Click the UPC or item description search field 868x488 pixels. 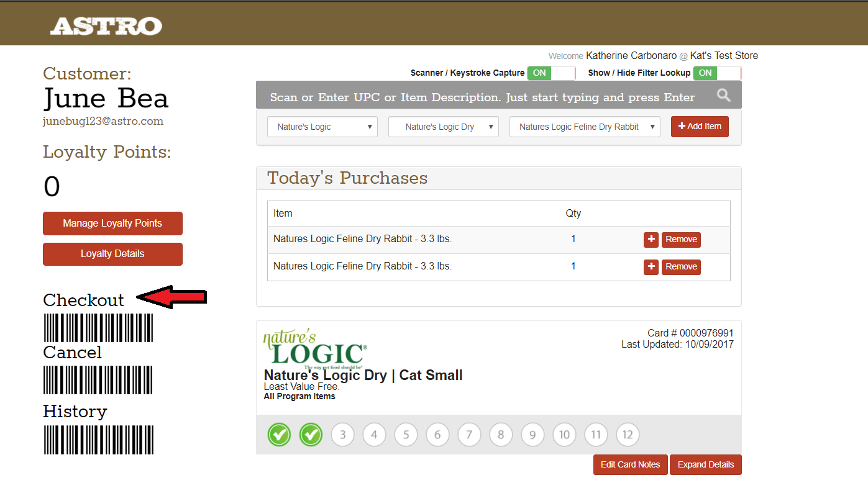483,97
